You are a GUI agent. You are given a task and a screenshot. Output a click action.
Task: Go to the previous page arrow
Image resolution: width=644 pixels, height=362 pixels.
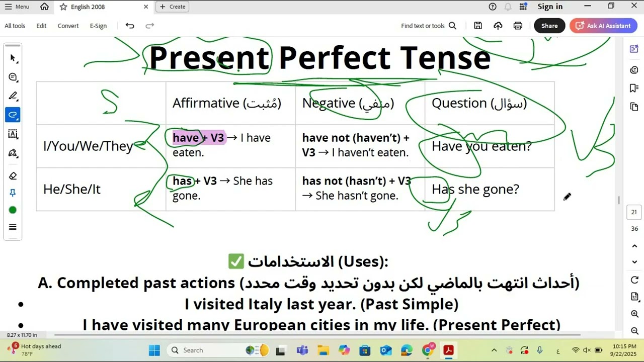pos(634,246)
